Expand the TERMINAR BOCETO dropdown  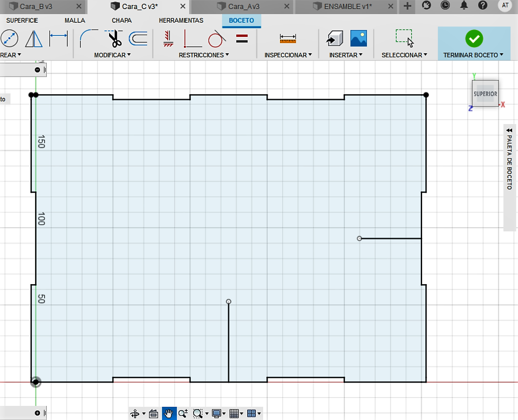pyautogui.click(x=473, y=55)
